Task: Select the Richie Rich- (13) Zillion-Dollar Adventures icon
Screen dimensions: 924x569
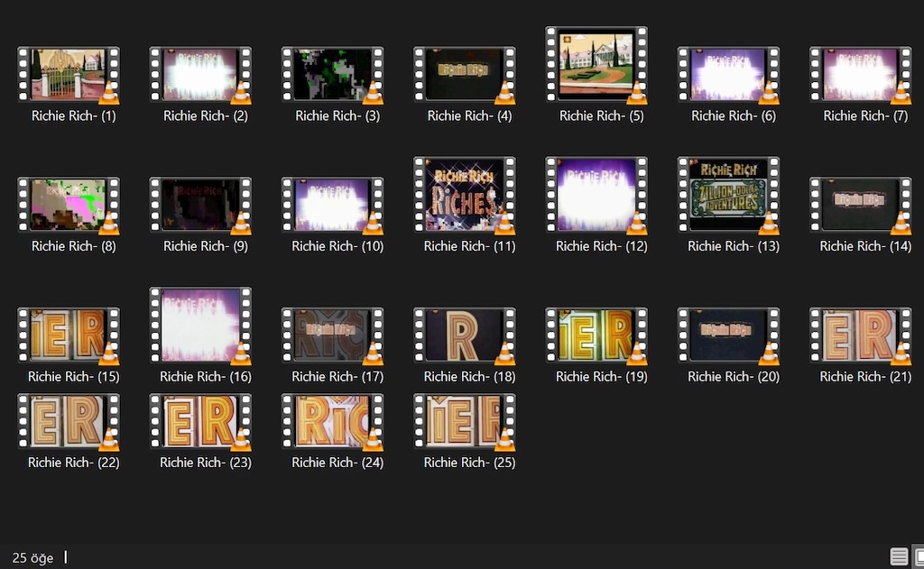Action: 728,194
